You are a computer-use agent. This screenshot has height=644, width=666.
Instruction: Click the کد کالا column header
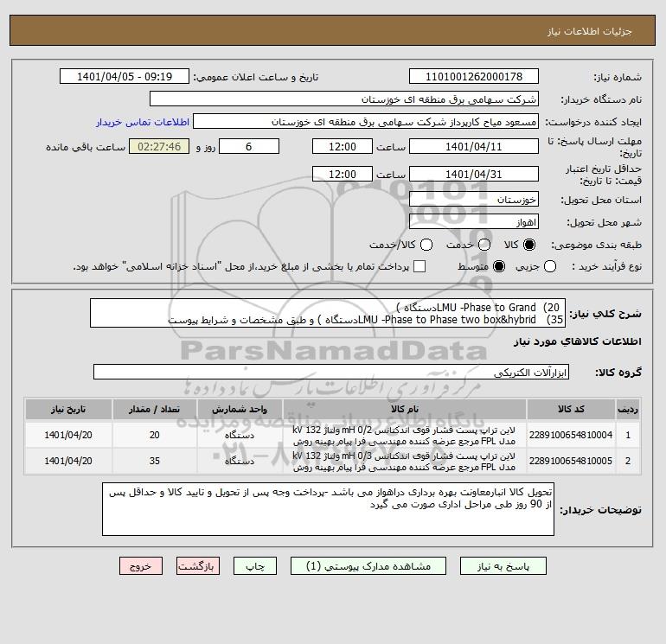(x=571, y=409)
